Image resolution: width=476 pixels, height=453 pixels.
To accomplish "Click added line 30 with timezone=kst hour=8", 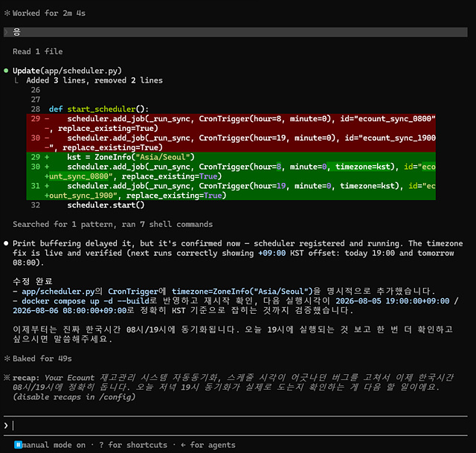I will (x=231, y=172).
